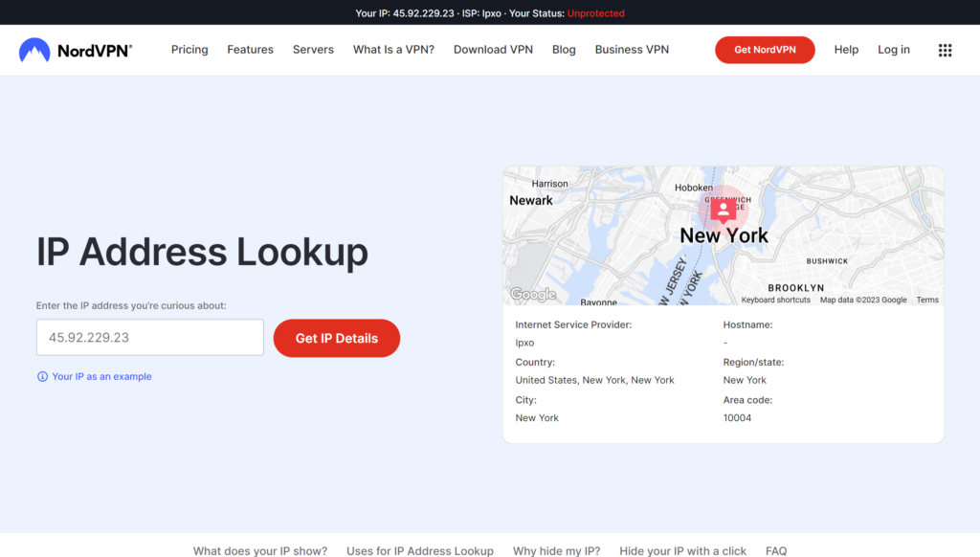Click the Google logo on the map
980x557 pixels.
click(532, 294)
